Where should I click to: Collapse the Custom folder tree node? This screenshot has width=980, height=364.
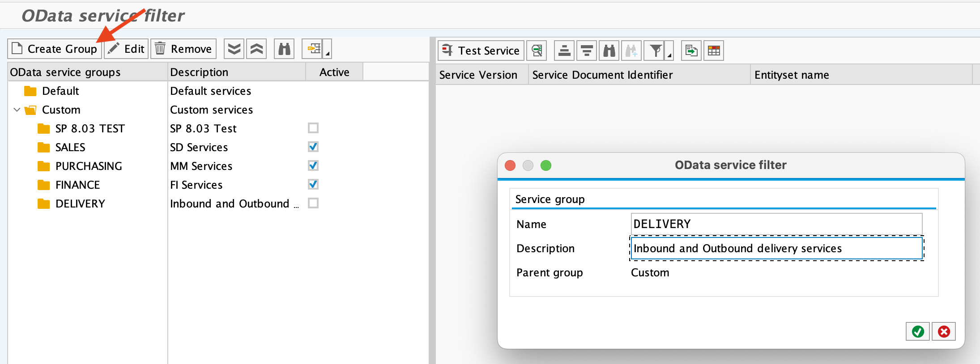pos(17,110)
